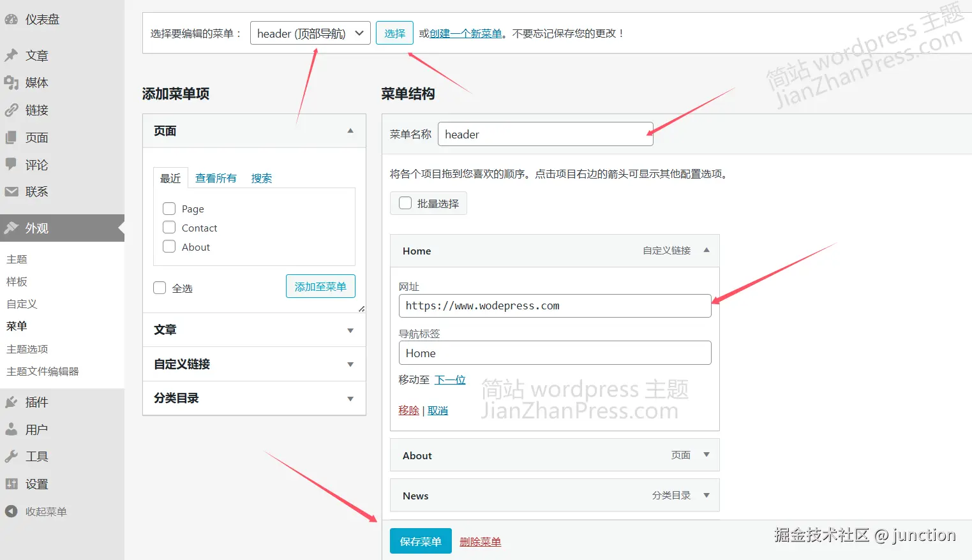Check the Page checkbox
Viewport: 972px width, 560px height.
(x=169, y=209)
